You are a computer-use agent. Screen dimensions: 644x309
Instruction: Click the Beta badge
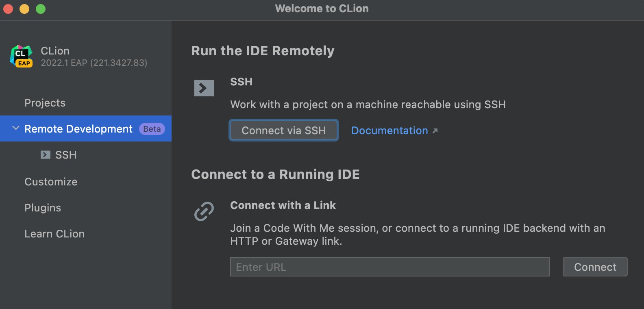tap(152, 129)
